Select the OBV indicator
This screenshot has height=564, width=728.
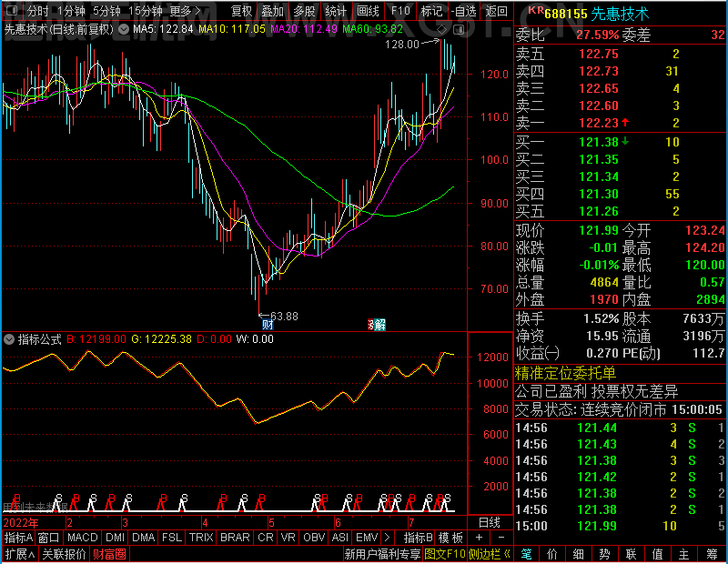coord(314,538)
